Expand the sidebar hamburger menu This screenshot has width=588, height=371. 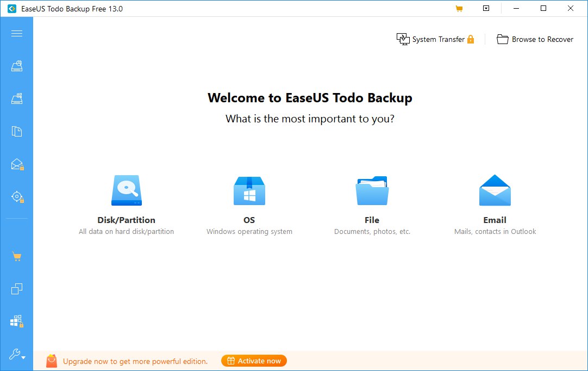click(16, 34)
